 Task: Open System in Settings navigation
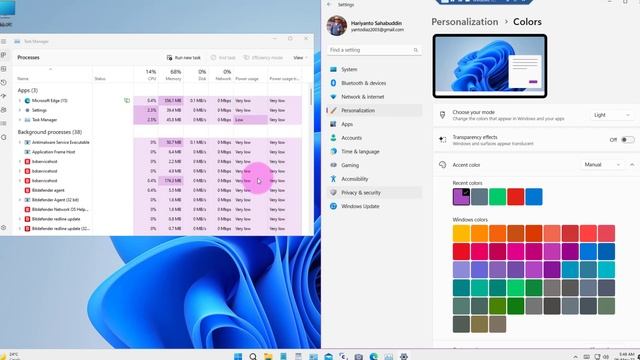tap(374, 69)
